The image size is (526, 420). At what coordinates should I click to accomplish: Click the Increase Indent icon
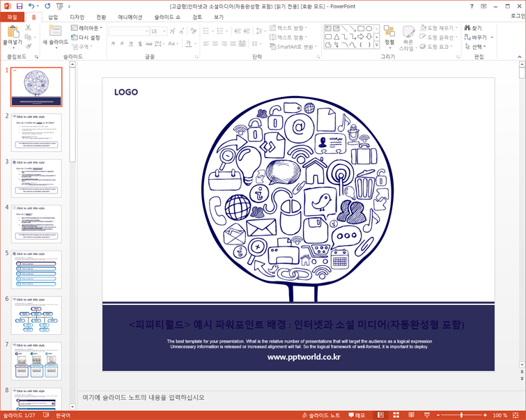pyautogui.click(x=247, y=31)
